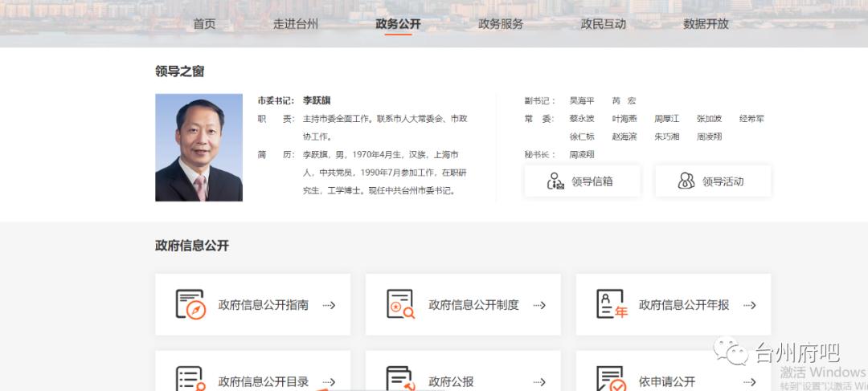Image resolution: width=868 pixels, height=391 pixels.
Task: Open committee member 朱巧湘's page
Action: 667,136
